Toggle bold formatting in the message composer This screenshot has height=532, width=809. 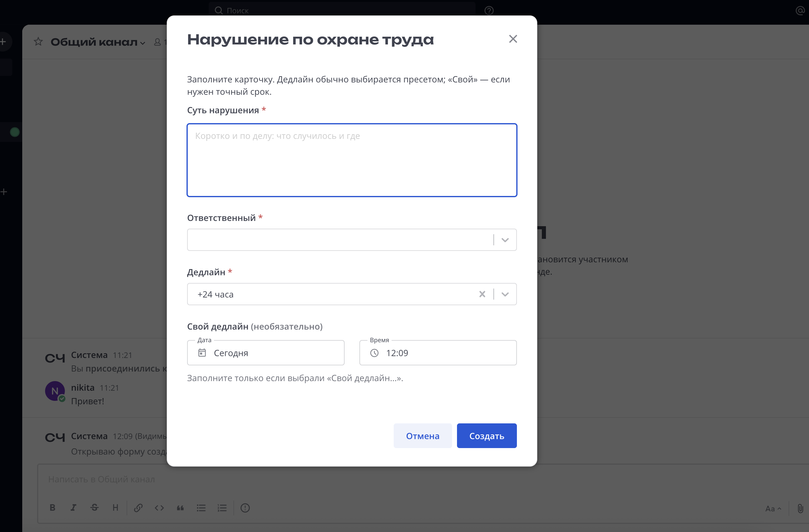click(x=53, y=508)
